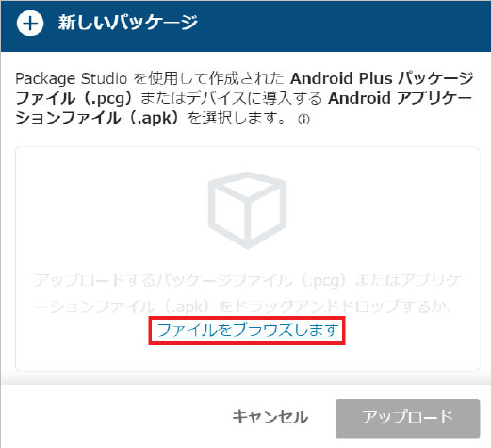This screenshot has width=491, height=448.
Task: Click the package cube icon in drop zone
Action: tap(248, 210)
